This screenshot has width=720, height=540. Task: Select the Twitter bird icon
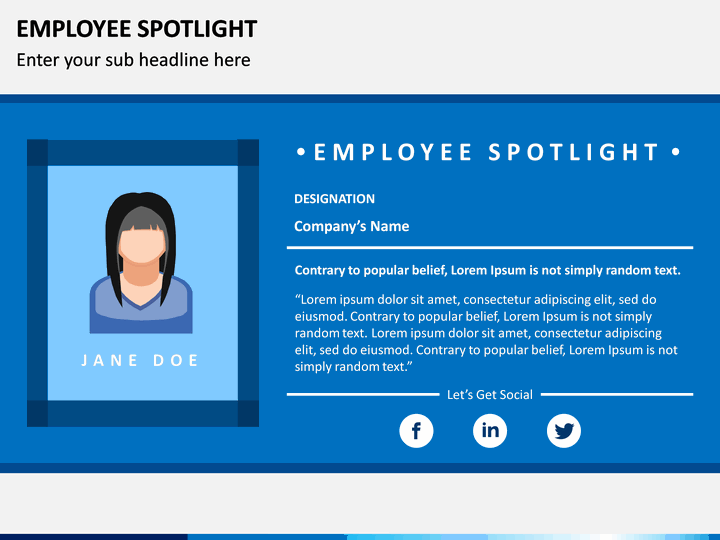point(564,431)
